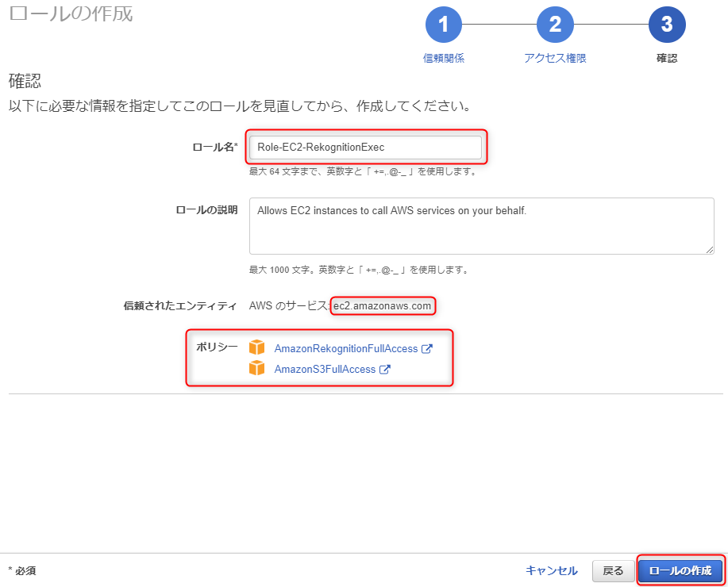Open AmazonRekognitionFullAccess policy link
The image size is (728, 587).
346,348
